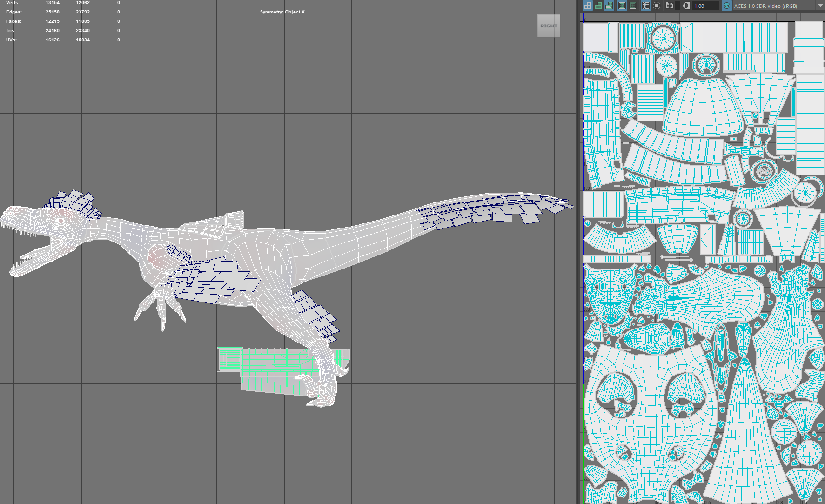Toggle the UV grid display icon
825x504 pixels.
(646, 6)
